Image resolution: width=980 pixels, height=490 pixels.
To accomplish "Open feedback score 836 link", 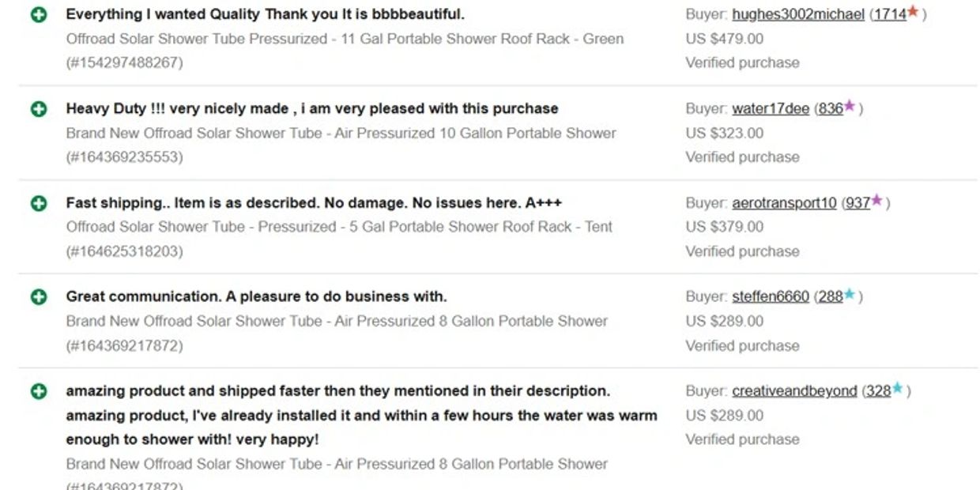I will pos(831,109).
